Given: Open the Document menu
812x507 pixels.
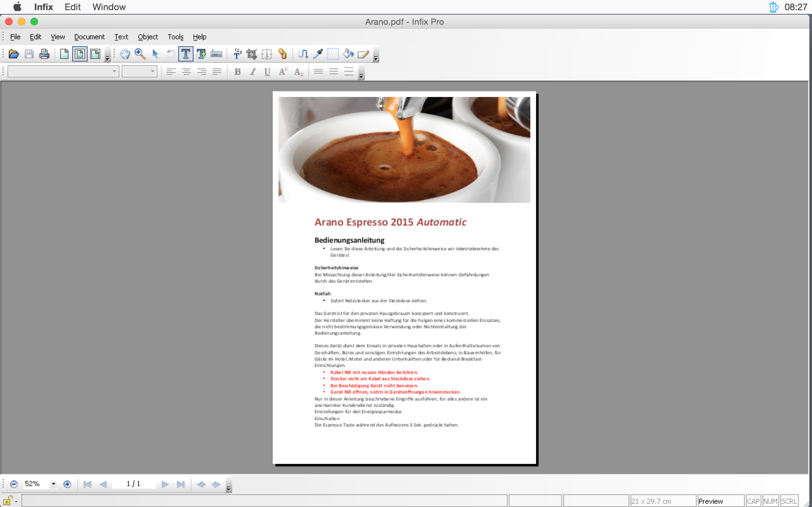Looking at the screenshot, I should coord(89,37).
